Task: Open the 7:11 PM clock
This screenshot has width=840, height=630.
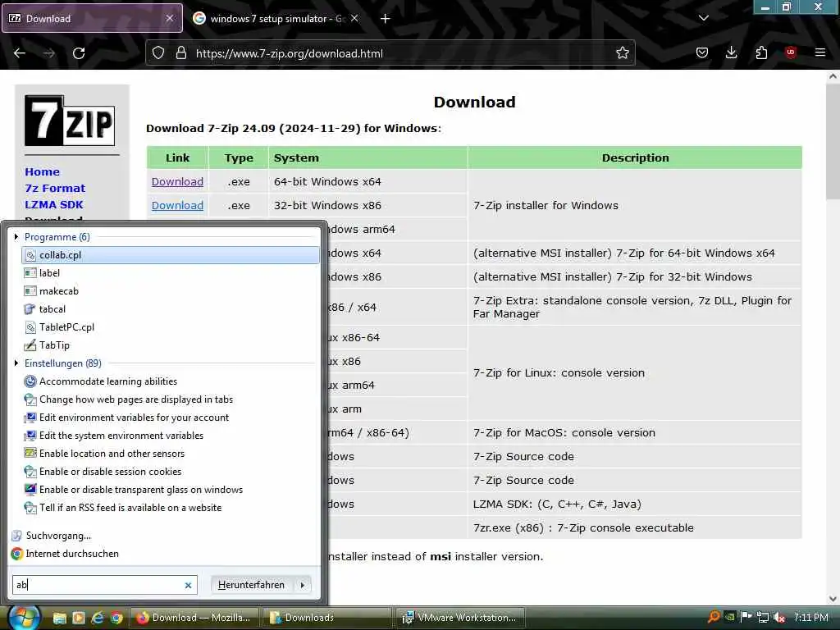Action: pyautogui.click(x=811, y=618)
